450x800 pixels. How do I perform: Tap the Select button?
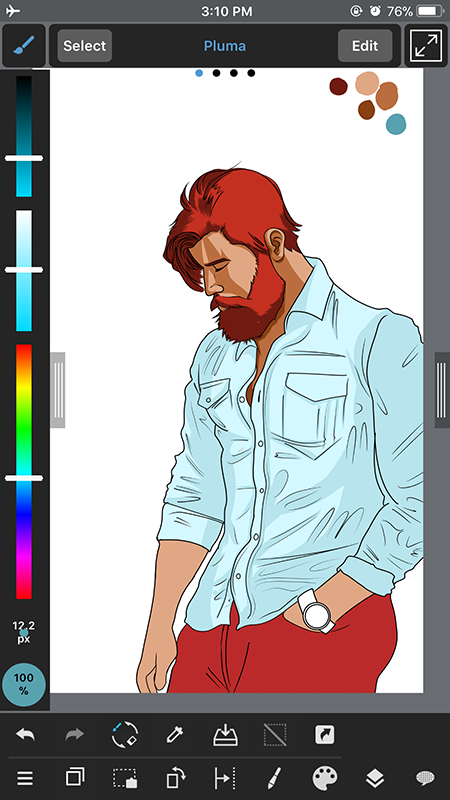(85, 45)
